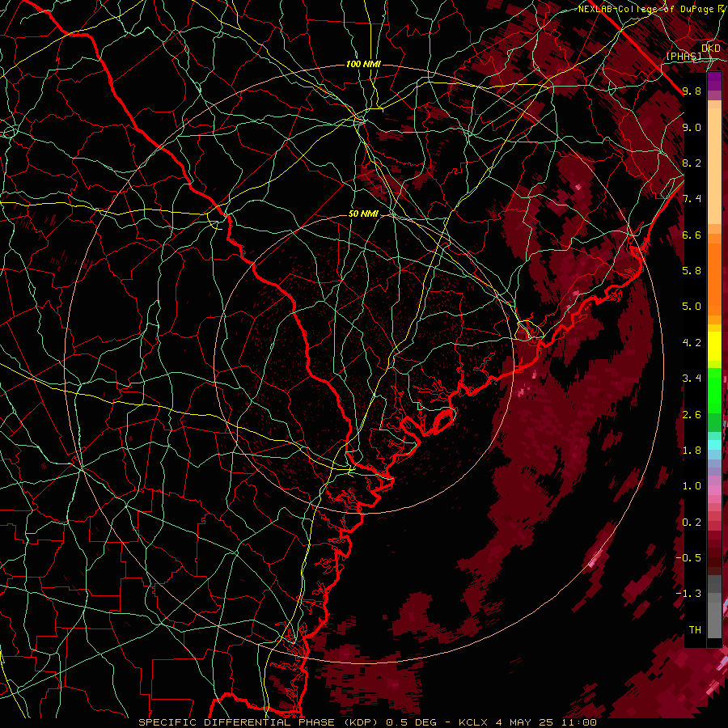Click the '5.0' scale value
Screen dimensions: 728x728
coord(692,307)
